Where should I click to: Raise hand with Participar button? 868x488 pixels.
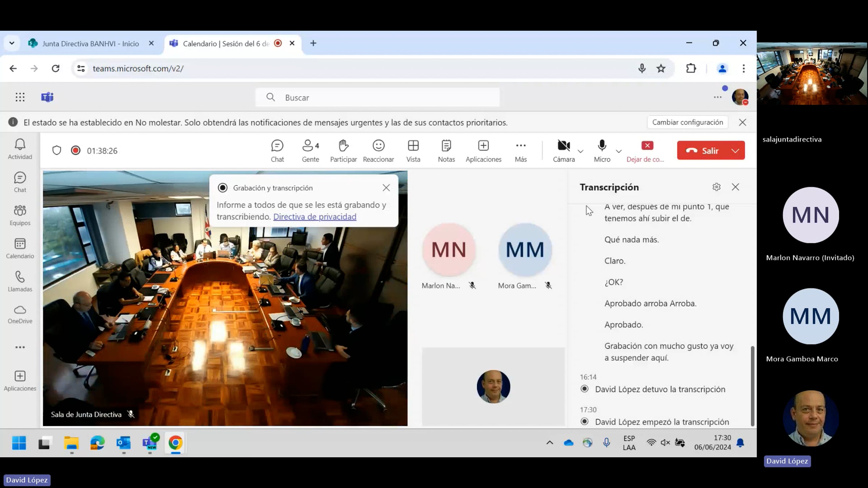(x=343, y=151)
